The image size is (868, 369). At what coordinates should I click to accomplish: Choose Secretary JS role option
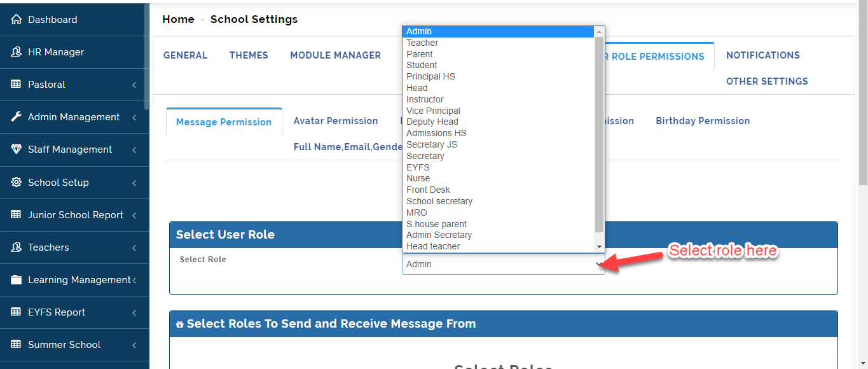click(498, 144)
